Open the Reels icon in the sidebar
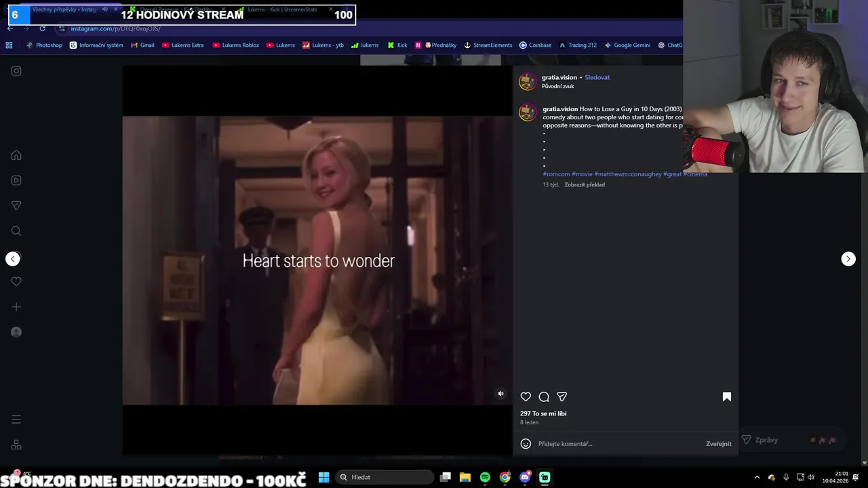The image size is (868, 488). click(16, 180)
